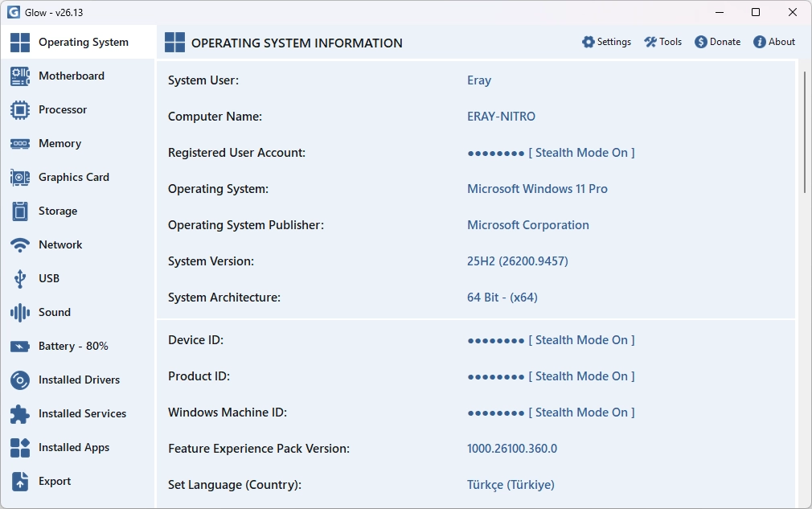Click the 25H2 (26200.9457) version value

[x=518, y=261]
